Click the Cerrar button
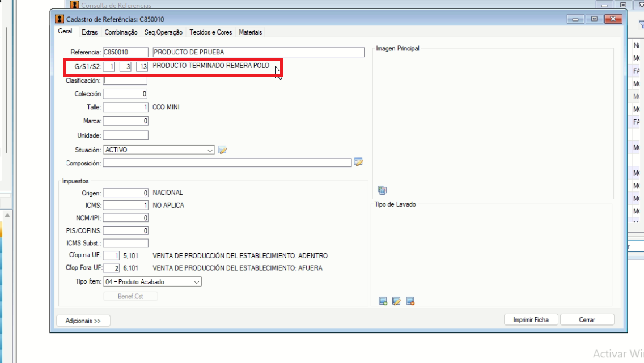The height and width of the screenshot is (363, 644). [587, 319]
